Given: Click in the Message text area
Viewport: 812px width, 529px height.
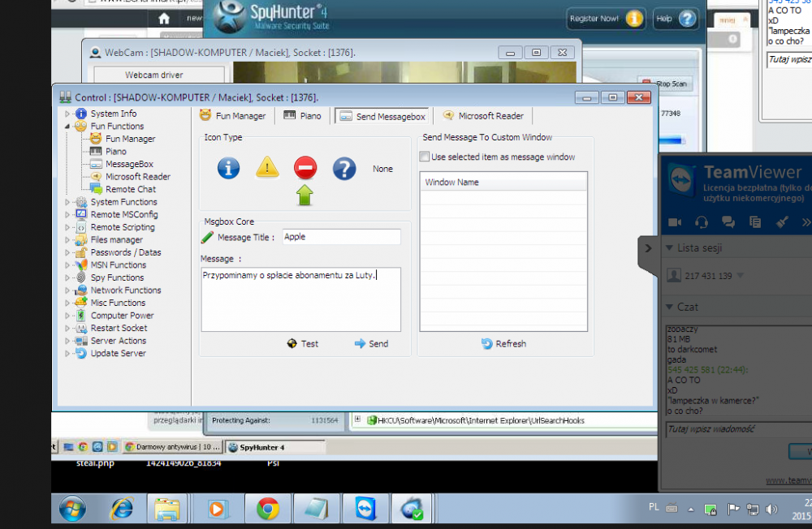Looking at the screenshot, I should [301, 299].
